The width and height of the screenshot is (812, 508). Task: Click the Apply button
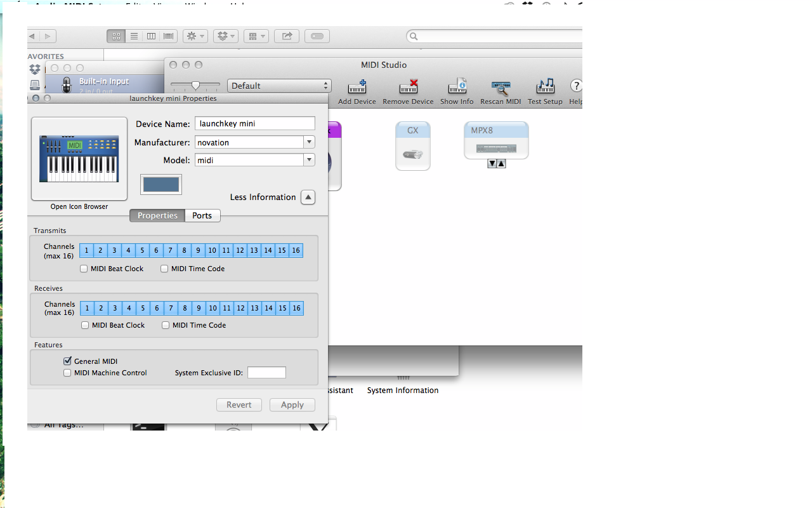[292, 404]
